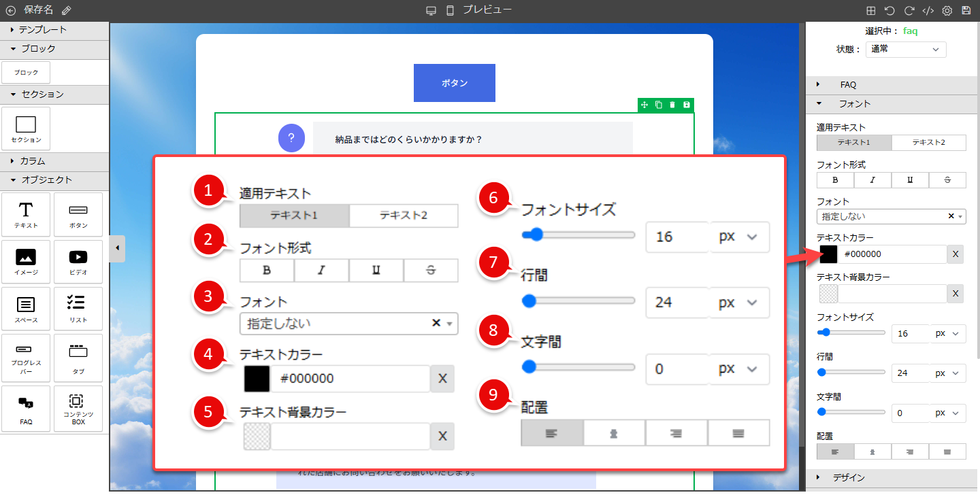
Task: Open the settings gear icon
Action: pyautogui.click(x=947, y=10)
